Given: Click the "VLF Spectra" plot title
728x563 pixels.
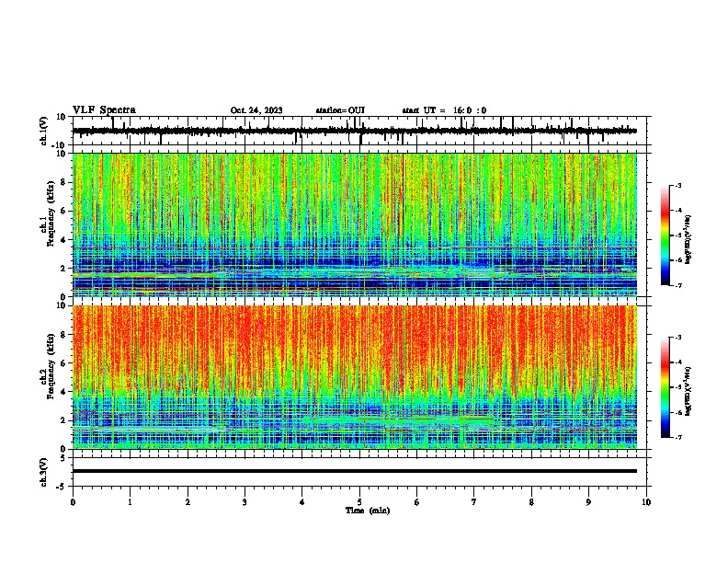Looking at the screenshot, I should 104,110.
